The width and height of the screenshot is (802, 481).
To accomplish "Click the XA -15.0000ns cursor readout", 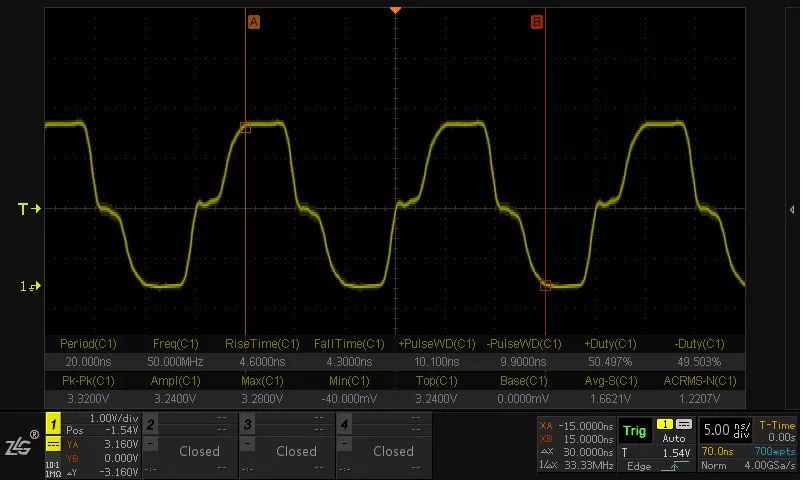I will pos(576,426).
